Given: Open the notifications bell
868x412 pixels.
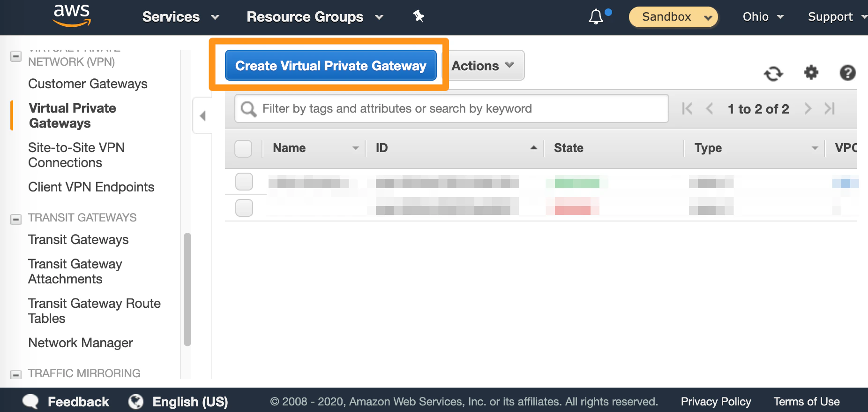Looking at the screenshot, I should 596,17.
